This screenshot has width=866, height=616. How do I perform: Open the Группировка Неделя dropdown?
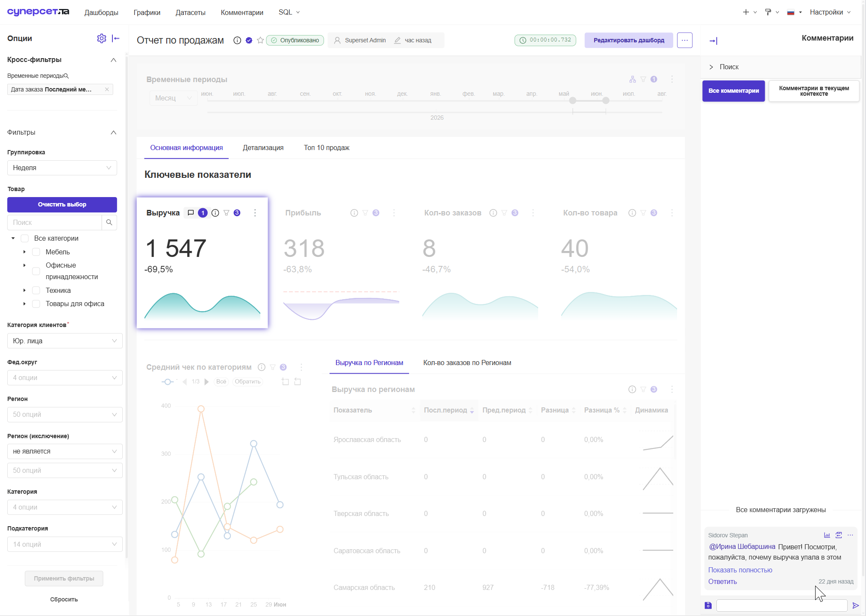click(62, 168)
